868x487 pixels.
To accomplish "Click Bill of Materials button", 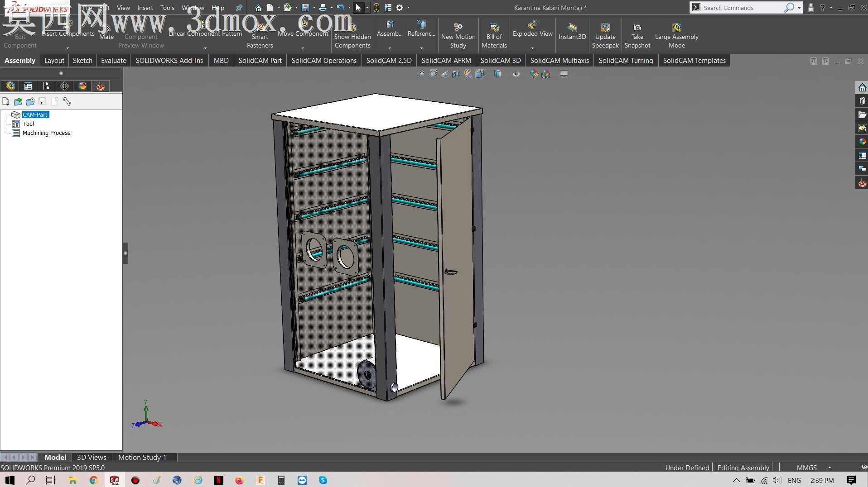I will pos(494,35).
